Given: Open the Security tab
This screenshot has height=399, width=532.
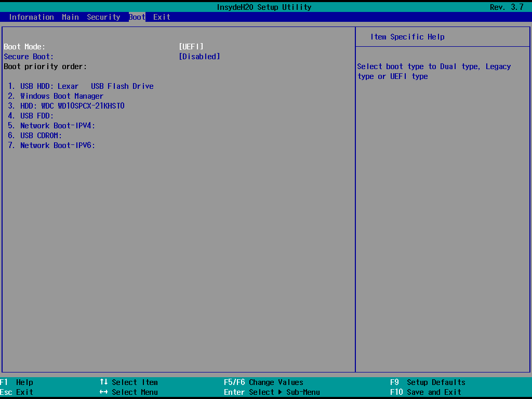Looking at the screenshot, I should click(x=103, y=17).
